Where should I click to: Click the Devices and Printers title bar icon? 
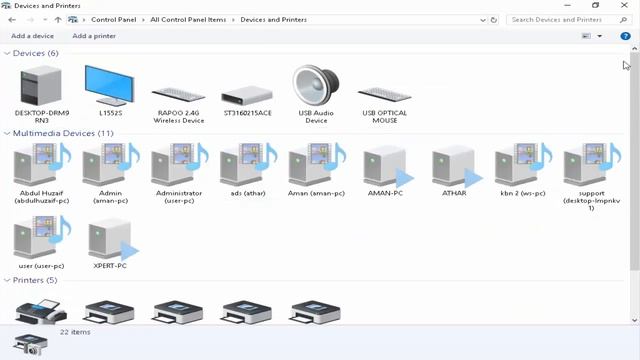pos(6,6)
